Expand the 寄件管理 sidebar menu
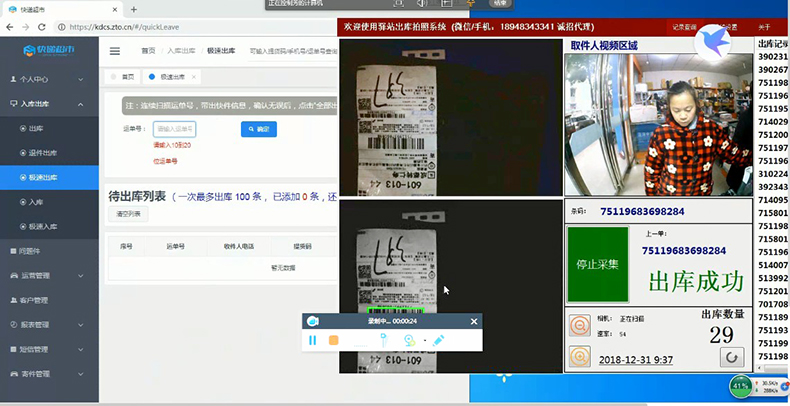Image resolution: width=790 pixels, height=406 pixels. point(49,374)
